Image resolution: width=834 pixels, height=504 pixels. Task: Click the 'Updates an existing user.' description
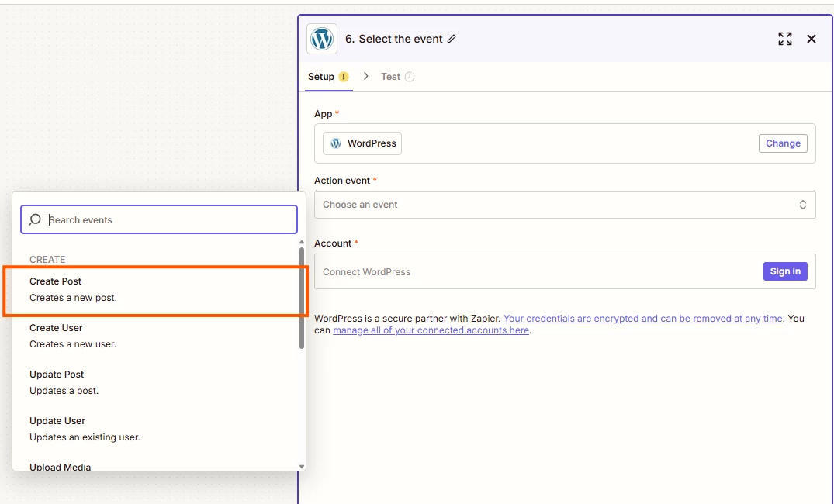click(85, 437)
